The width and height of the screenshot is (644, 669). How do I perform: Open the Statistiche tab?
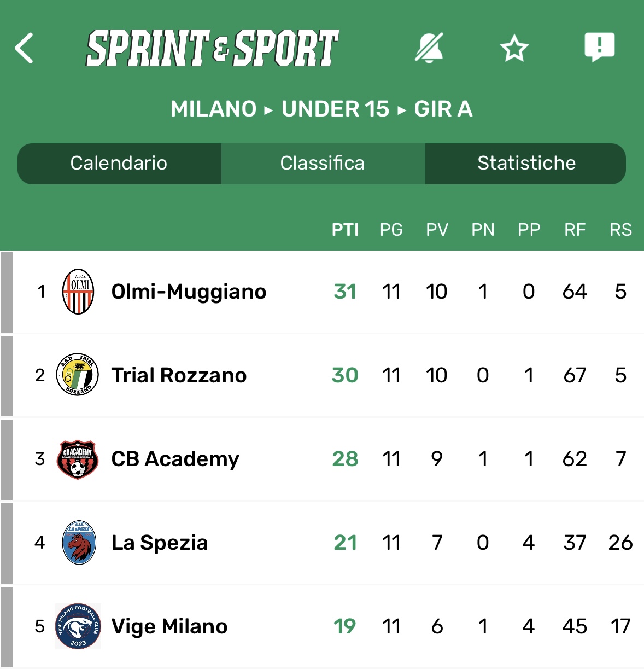pos(526,164)
